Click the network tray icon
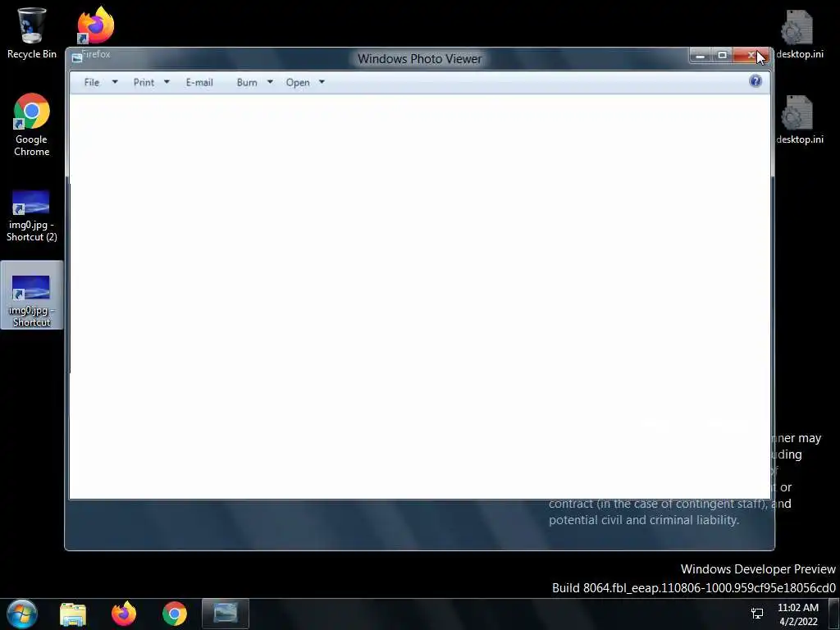Screen dimensions: 840x630 coord(757,614)
